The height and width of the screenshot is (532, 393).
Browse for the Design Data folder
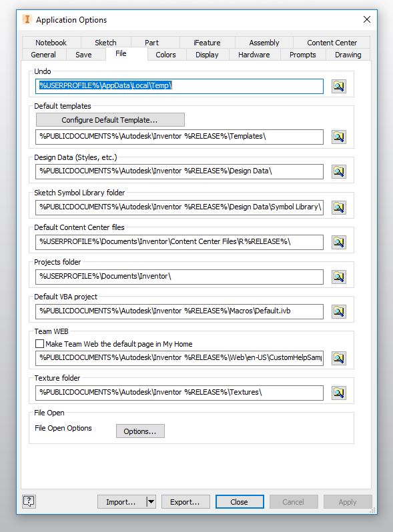click(x=339, y=171)
